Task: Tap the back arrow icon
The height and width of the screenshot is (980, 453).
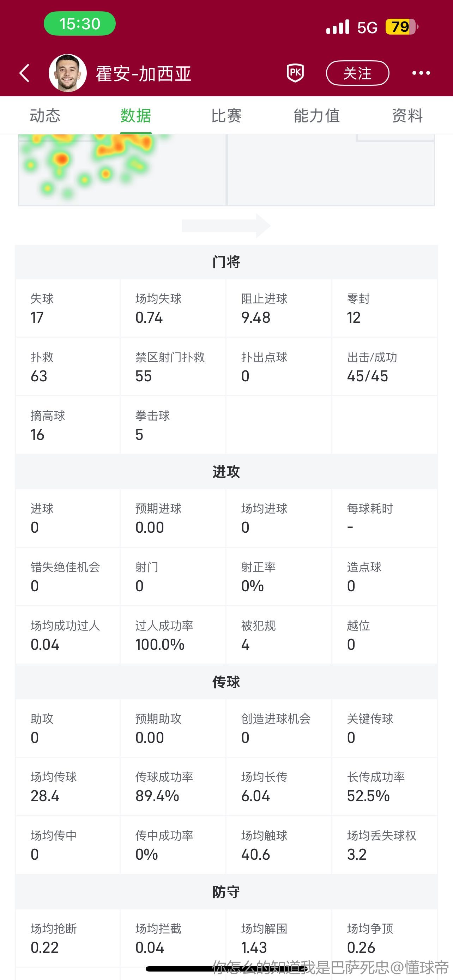Action: pos(25,73)
